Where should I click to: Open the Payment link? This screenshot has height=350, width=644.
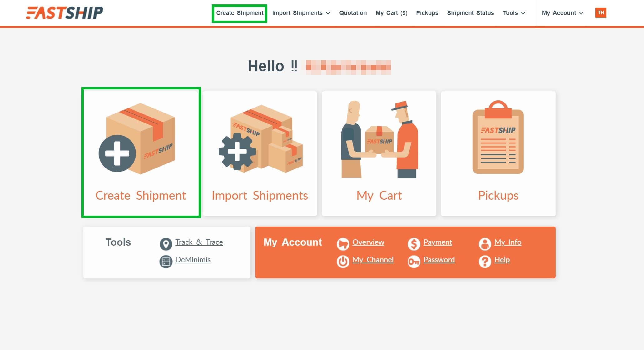point(438,242)
